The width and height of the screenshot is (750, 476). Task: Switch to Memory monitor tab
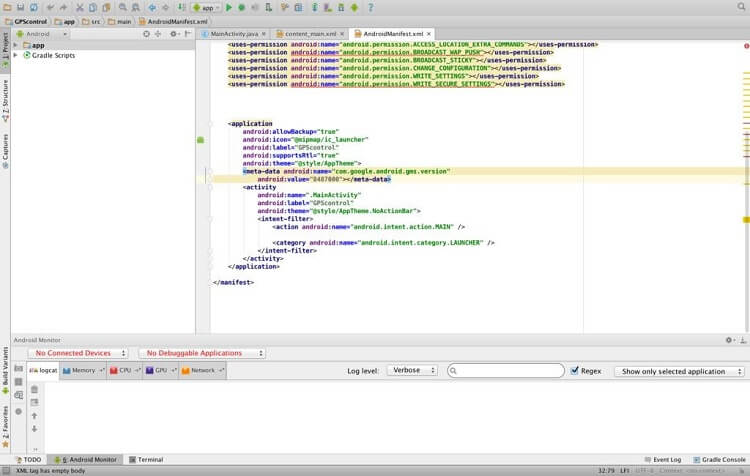[x=83, y=370]
